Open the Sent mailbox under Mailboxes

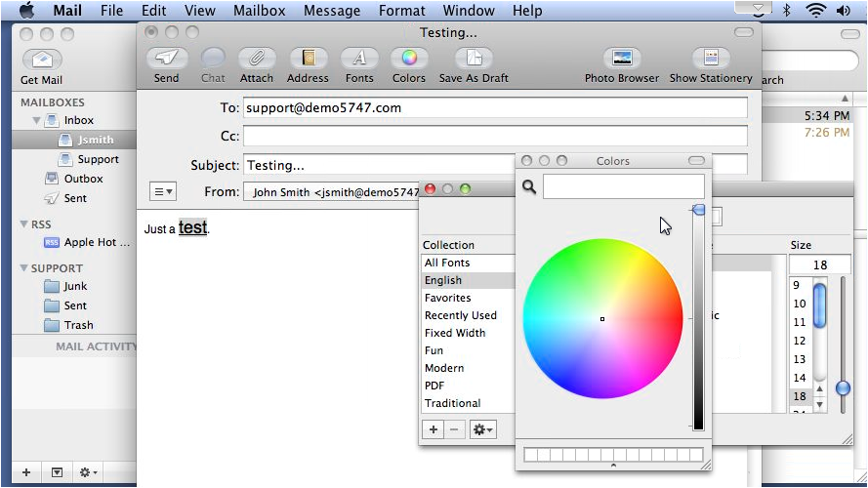point(73,198)
